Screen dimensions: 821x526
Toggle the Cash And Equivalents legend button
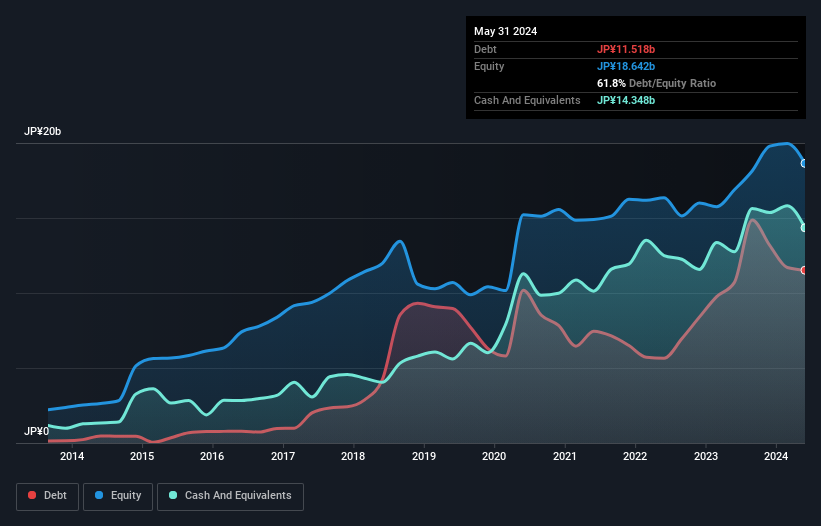point(230,496)
